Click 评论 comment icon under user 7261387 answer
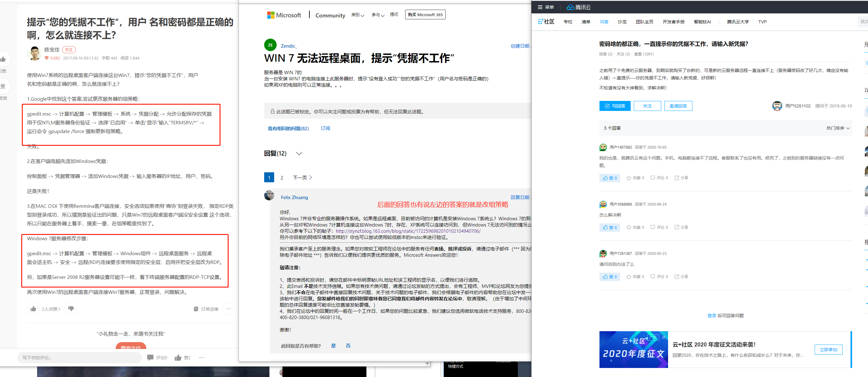 (653, 276)
